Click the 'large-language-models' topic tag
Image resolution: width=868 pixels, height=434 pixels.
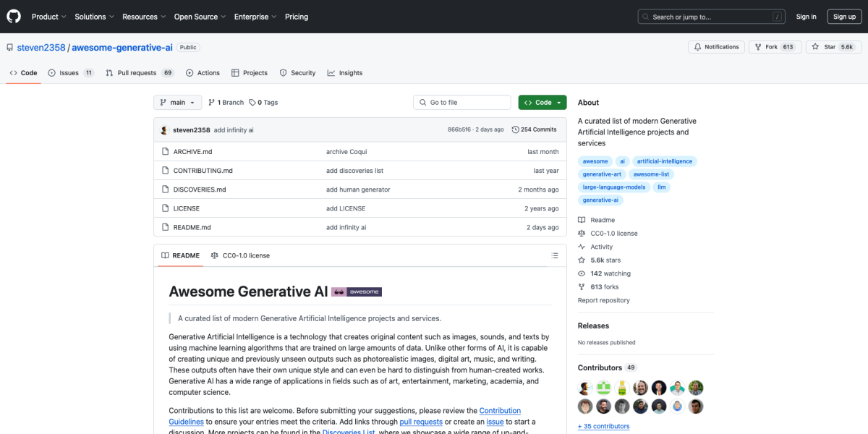[x=614, y=187]
